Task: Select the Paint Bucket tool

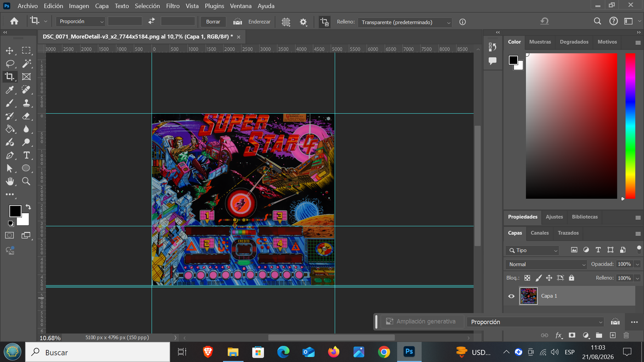Action: 10,129
